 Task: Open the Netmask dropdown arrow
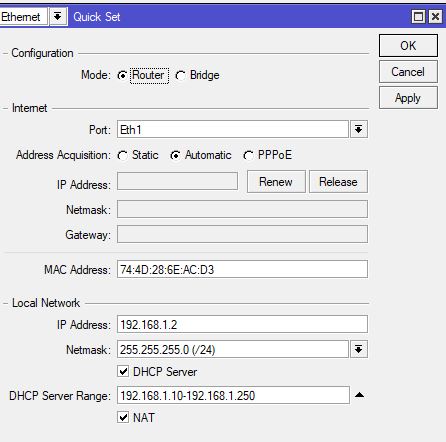click(x=359, y=349)
